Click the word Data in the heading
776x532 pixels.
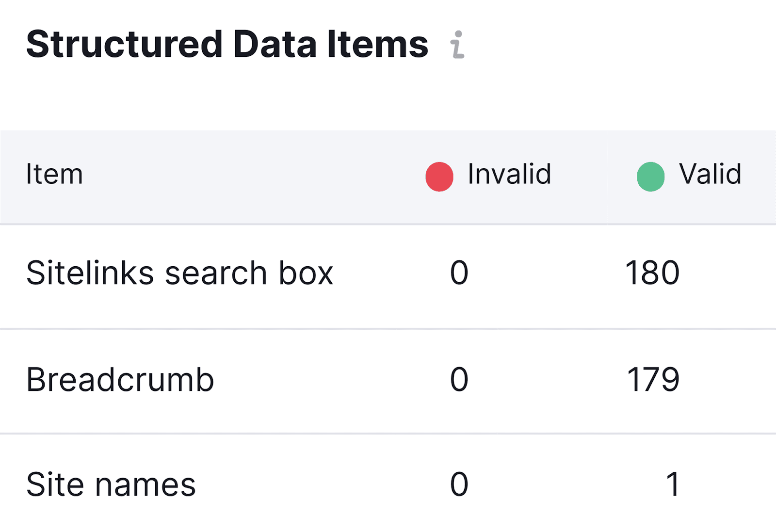[275, 45]
